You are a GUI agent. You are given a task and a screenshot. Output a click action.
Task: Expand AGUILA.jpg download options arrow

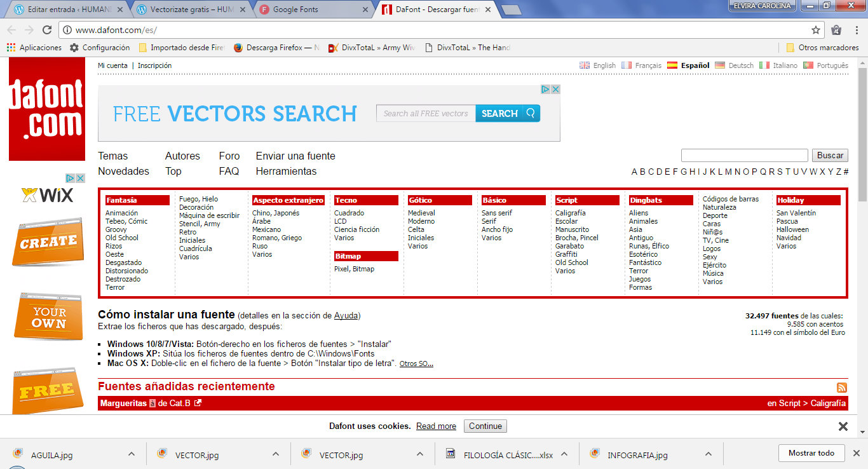(x=132, y=454)
